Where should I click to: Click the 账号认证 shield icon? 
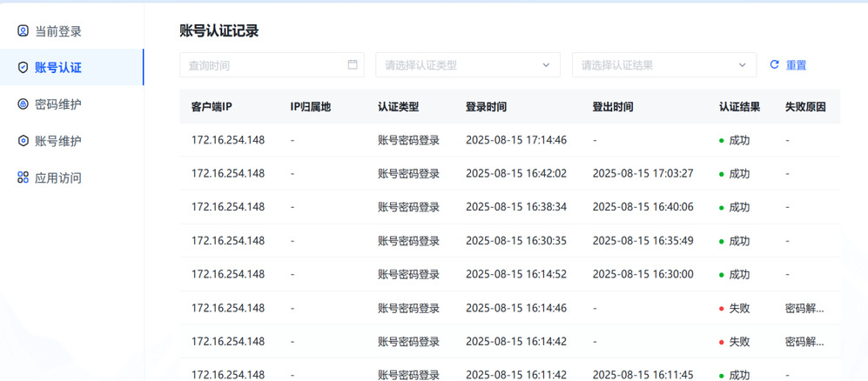click(x=23, y=68)
